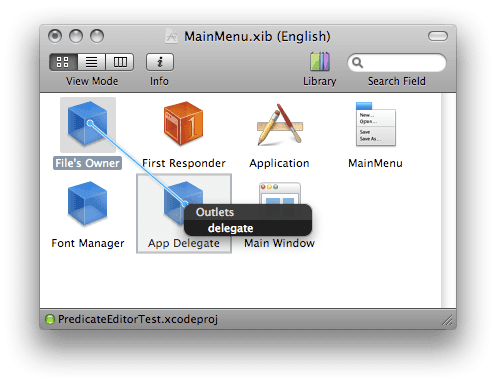The image size is (496, 384).
Task: Select the Main Window icon
Action: point(280,193)
